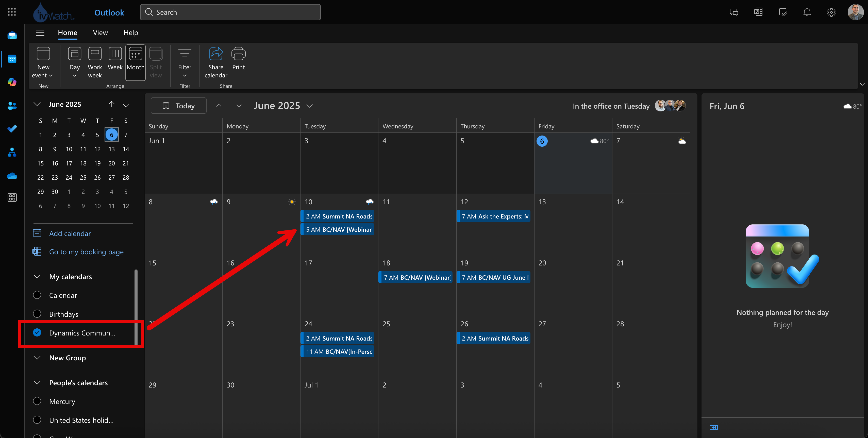The image size is (868, 438).
Task: Click the Share calendar icon
Action: 216,54
